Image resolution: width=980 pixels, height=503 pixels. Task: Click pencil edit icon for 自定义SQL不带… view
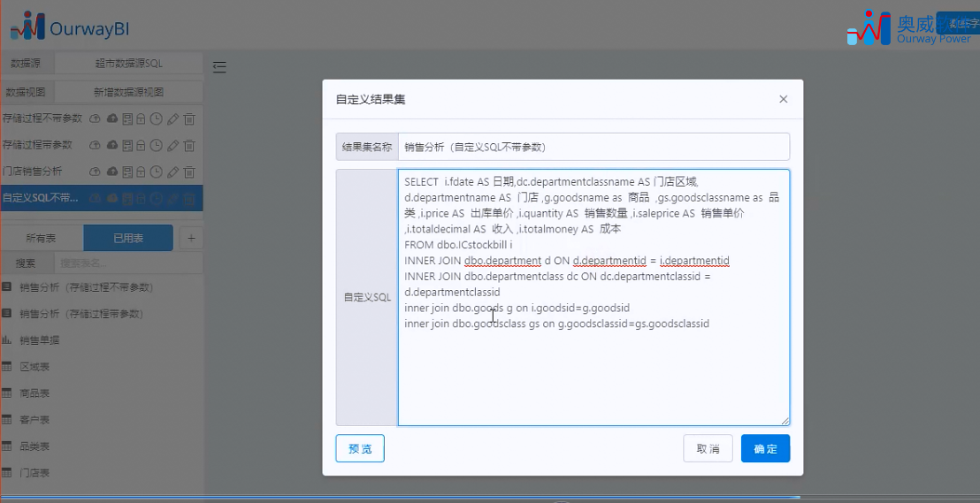[x=173, y=198]
